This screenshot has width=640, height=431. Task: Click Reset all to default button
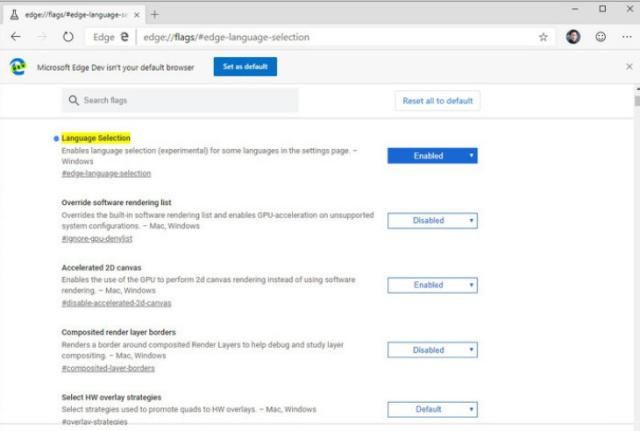437,101
